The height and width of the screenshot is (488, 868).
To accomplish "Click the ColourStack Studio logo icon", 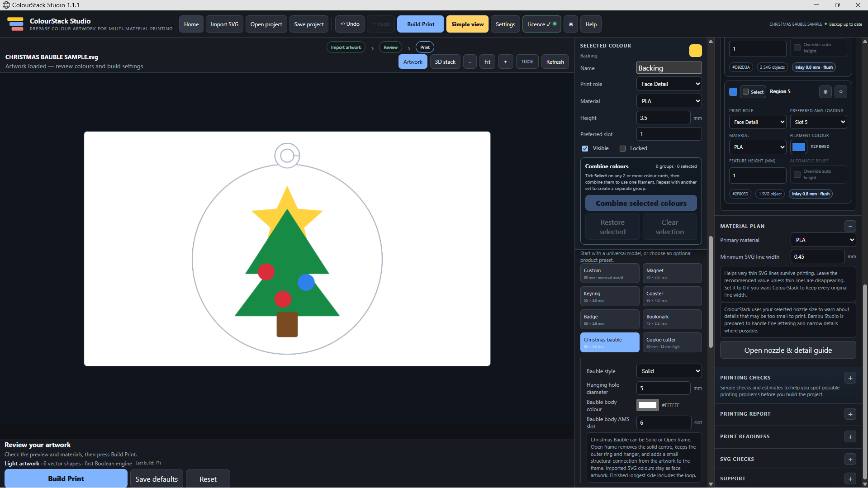I will pos(15,24).
